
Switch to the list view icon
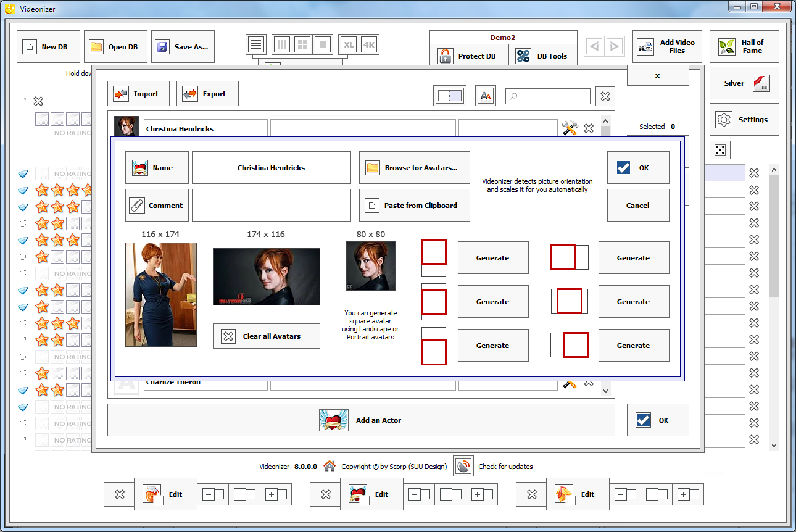257,44
